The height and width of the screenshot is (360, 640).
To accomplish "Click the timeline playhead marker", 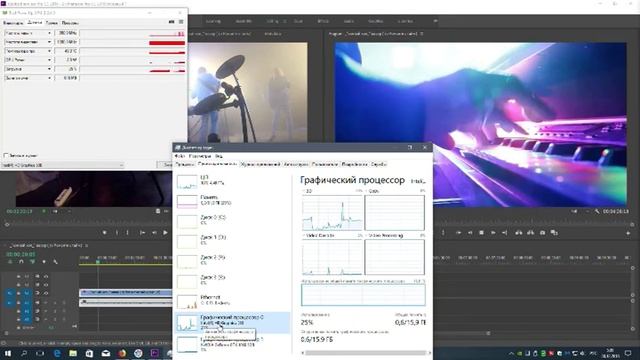I will tap(98, 262).
